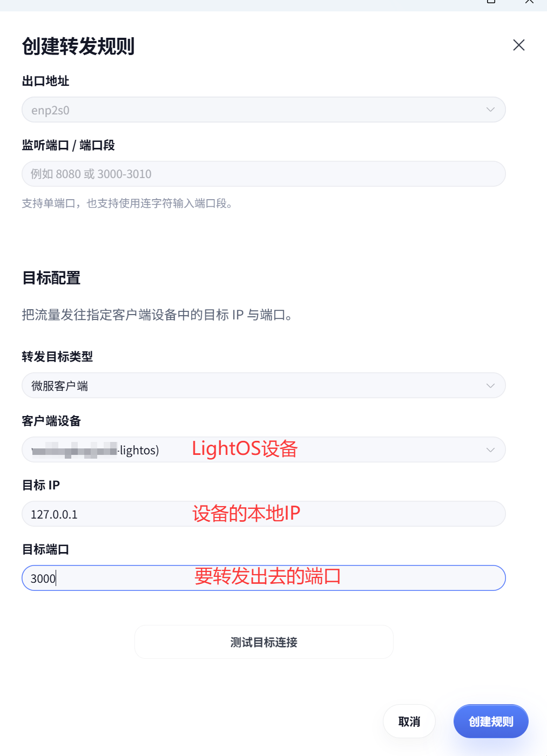Image resolution: width=547 pixels, height=756 pixels.
Task: Expand the 出口地址 chevron arrow
Action: pyautogui.click(x=490, y=110)
